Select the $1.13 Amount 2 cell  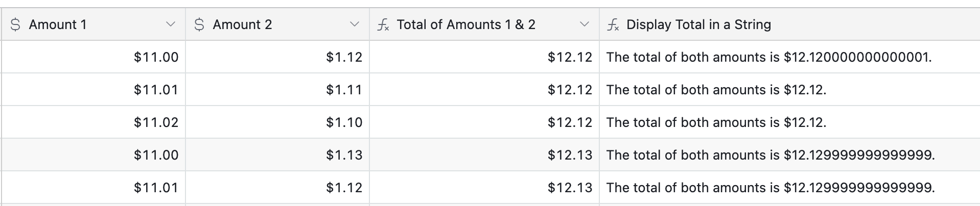click(x=277, y=155)
